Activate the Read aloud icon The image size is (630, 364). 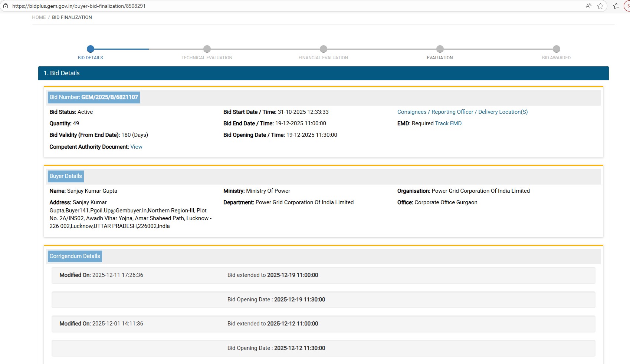pos(588,6)
